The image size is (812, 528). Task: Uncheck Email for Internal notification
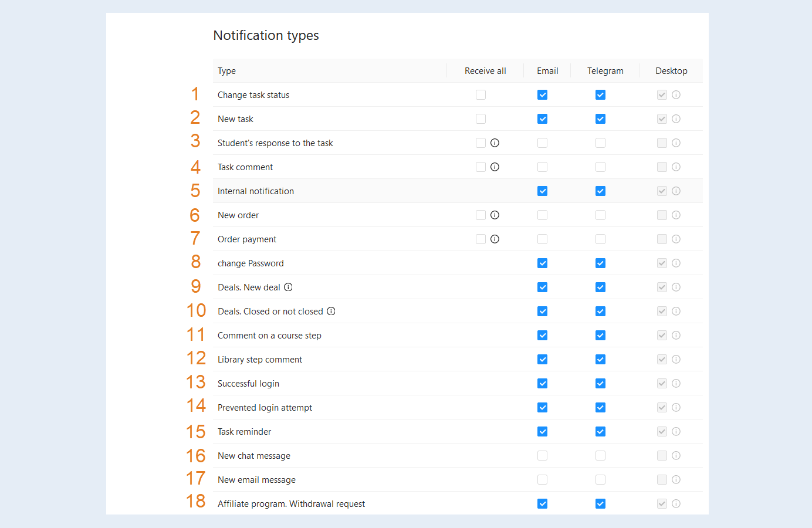(542, 191)
